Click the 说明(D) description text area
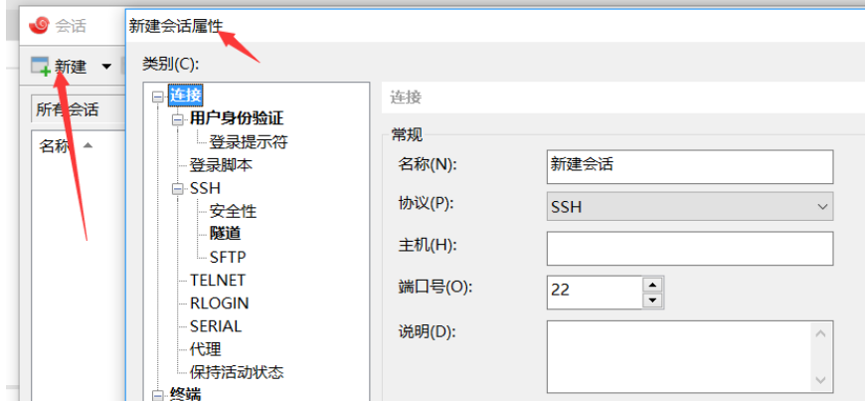This screenshot has width=868, height=401. 679,356
